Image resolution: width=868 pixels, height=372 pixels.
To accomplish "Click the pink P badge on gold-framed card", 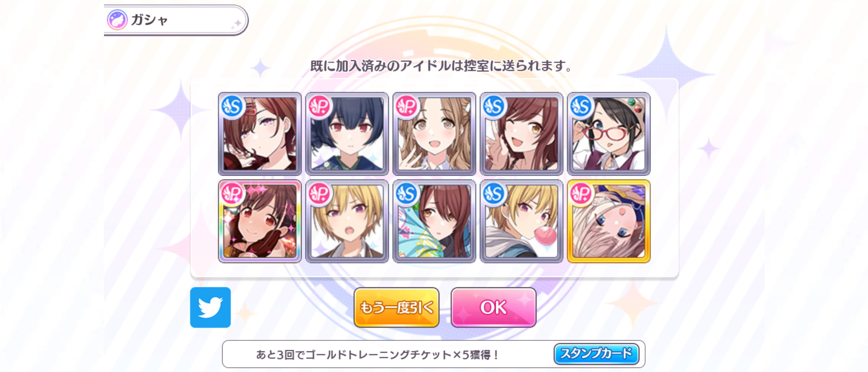I will [581, 194].
